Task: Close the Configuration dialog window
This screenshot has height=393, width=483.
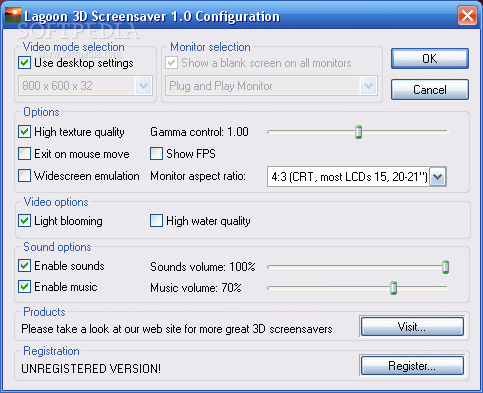Action: tap(467, 16)
